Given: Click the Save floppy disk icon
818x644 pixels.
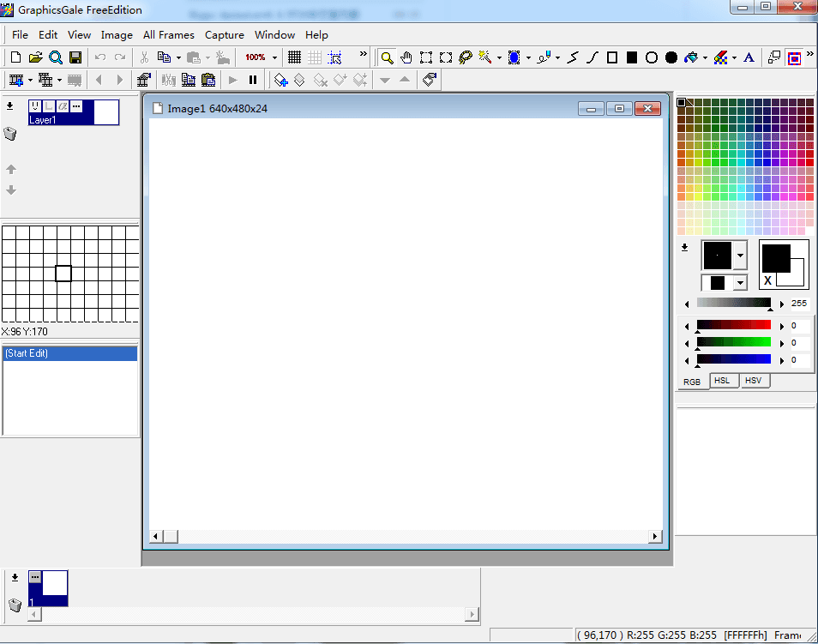Looking at the screenshot, I should pyautogui.click(x=75, y=57).
